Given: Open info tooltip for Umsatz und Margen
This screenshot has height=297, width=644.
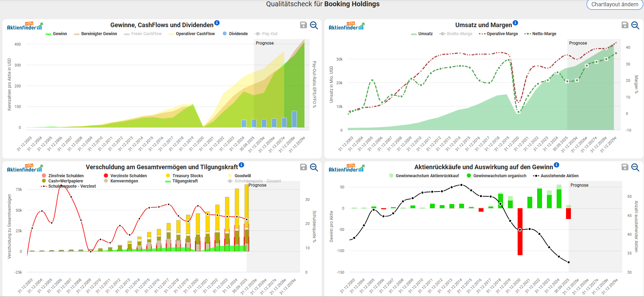Looking at the screenshot, I should [515, 23].
